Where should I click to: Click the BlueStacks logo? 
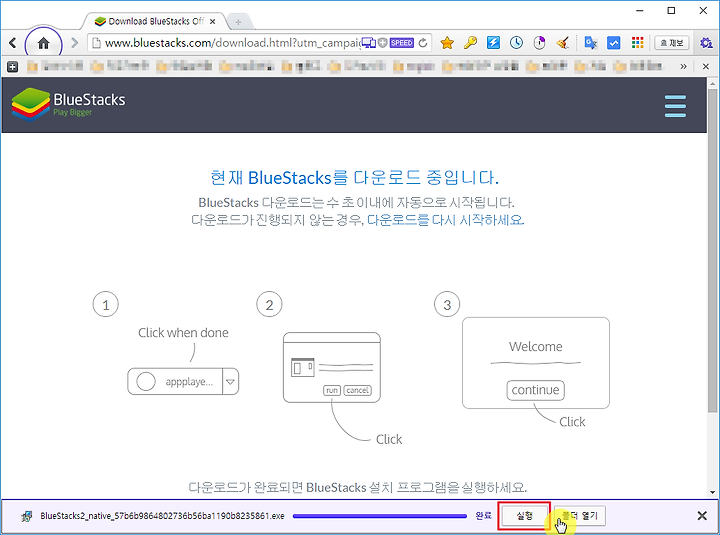pyautogui.click(x=68, y=105)
